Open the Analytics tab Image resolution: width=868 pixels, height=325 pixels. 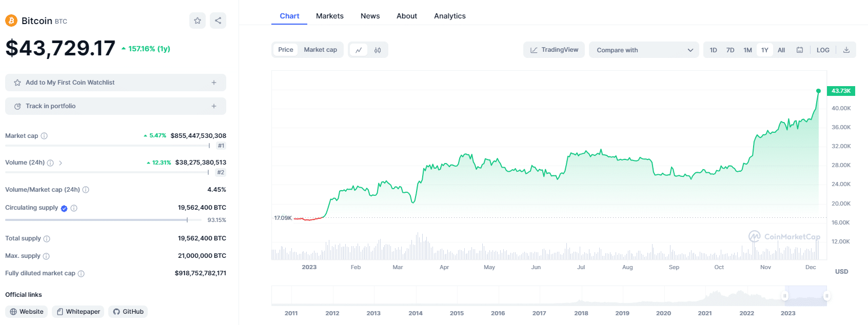[x=449, y=16]
